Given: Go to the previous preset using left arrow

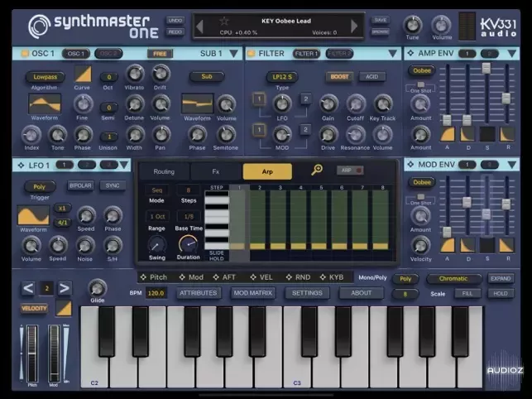Looking at the screenshot, I should (x=199, y=26).
